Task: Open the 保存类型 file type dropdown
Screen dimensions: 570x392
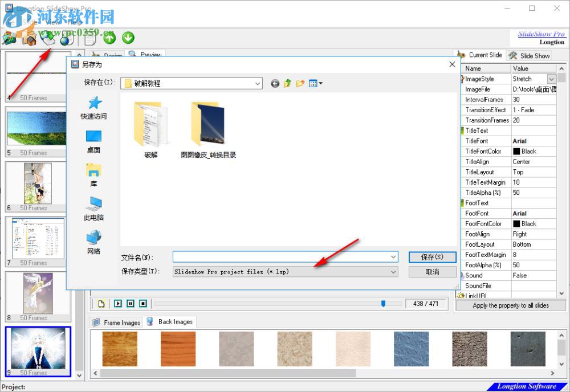Action: [392, 272]
